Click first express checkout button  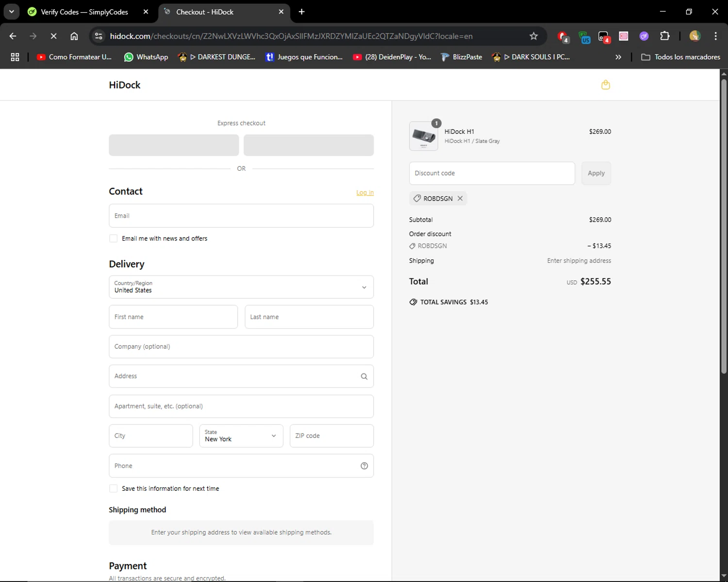[174, 145]
